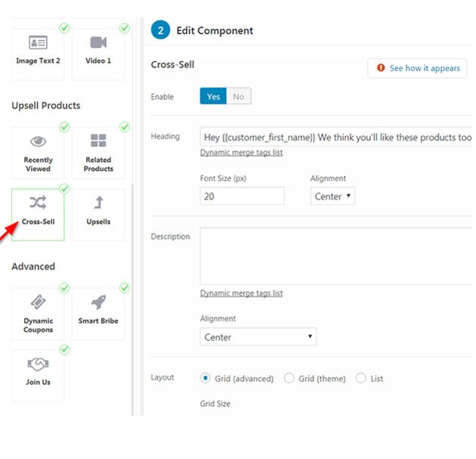
Task: Click the Grid Size label
Action: 215,404
